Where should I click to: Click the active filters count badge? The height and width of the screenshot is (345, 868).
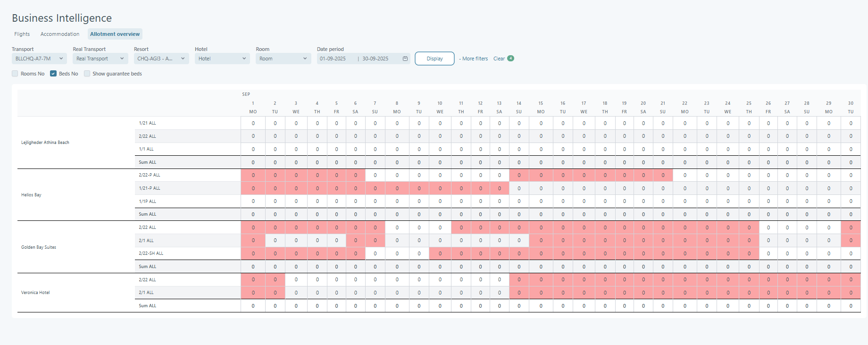coord(510,59)
